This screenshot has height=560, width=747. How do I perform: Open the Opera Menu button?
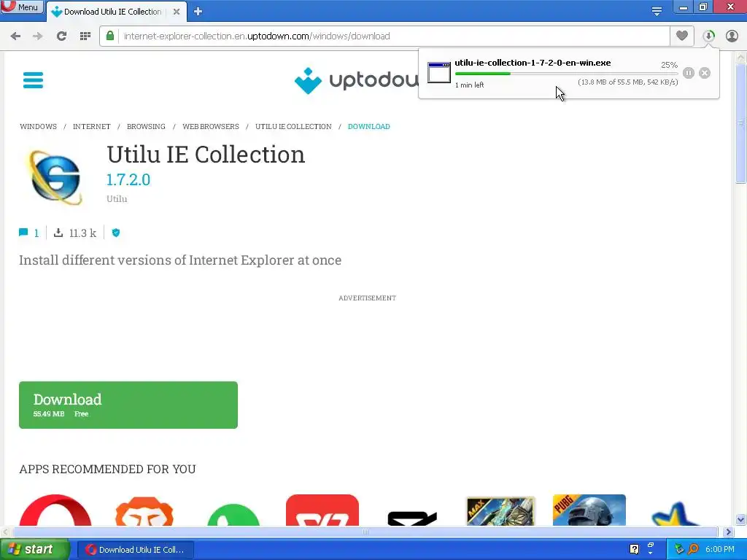point(22,7)
